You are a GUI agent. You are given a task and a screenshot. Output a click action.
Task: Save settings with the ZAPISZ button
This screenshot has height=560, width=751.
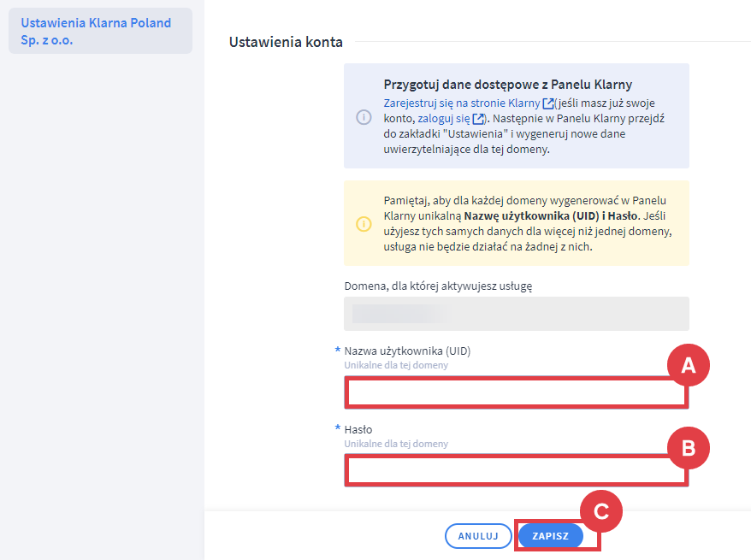tap(550, 536)
